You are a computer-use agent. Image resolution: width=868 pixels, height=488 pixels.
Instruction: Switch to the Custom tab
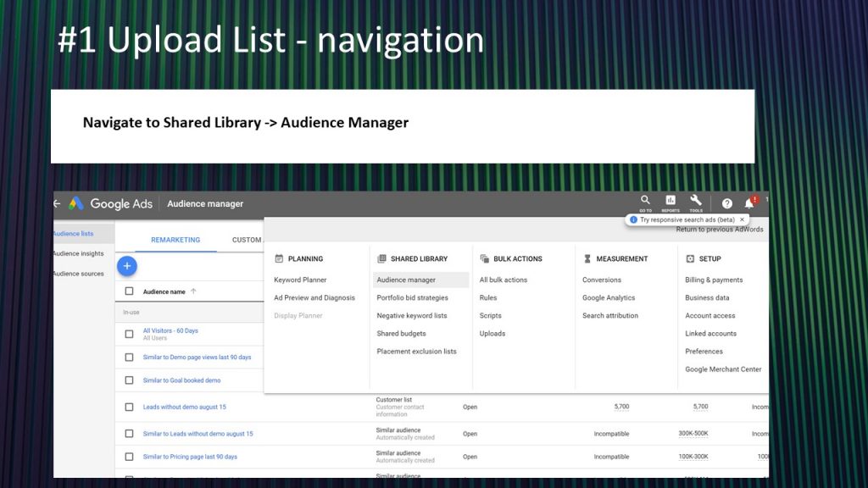click(247, 240)
